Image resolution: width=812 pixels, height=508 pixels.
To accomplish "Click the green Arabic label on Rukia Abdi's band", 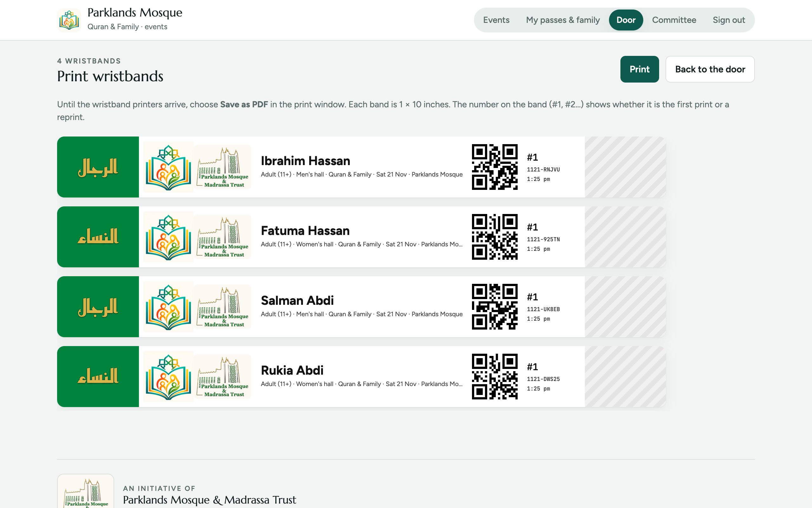I will [x=98, y=377].
